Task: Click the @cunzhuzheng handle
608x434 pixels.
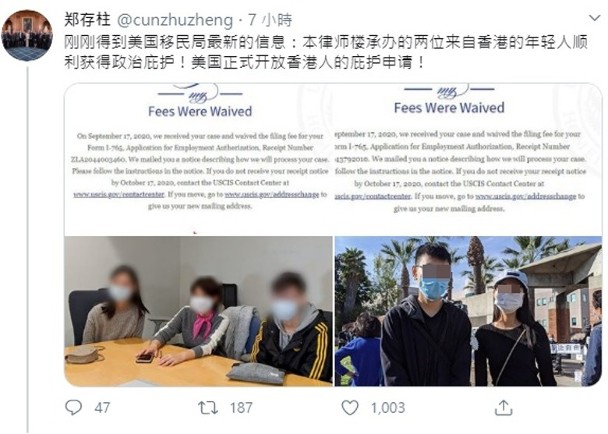Action: click(x=175, y=20)
